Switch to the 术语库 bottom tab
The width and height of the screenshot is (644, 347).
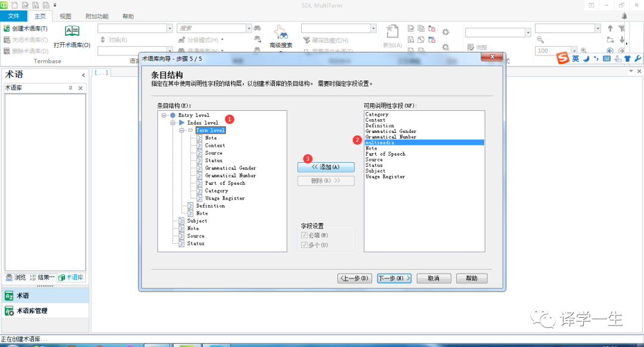[71, 278]
